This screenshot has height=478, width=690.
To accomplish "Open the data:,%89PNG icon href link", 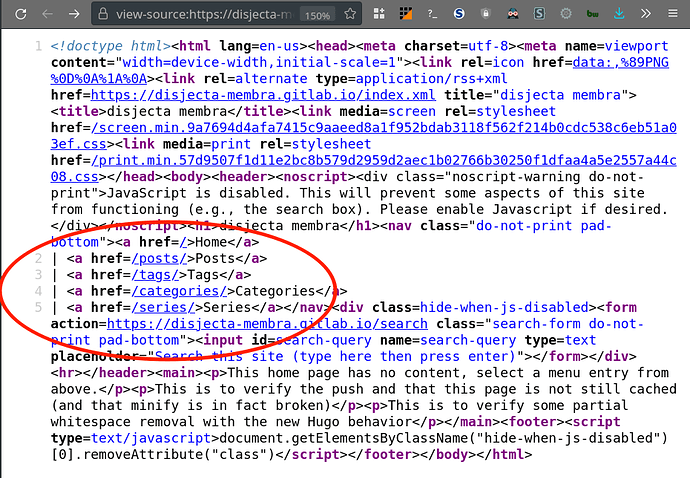I will pyautogui.click(x=620, y=62).
